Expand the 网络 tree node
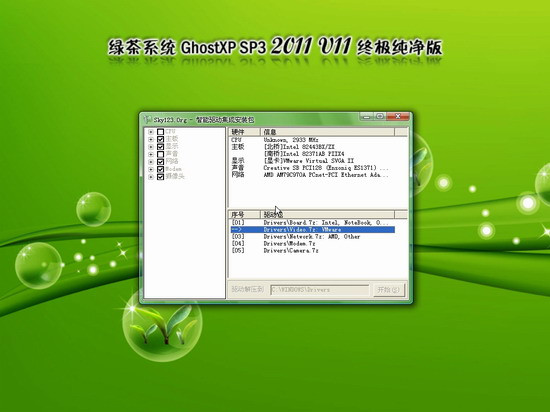 pos(151,162)
